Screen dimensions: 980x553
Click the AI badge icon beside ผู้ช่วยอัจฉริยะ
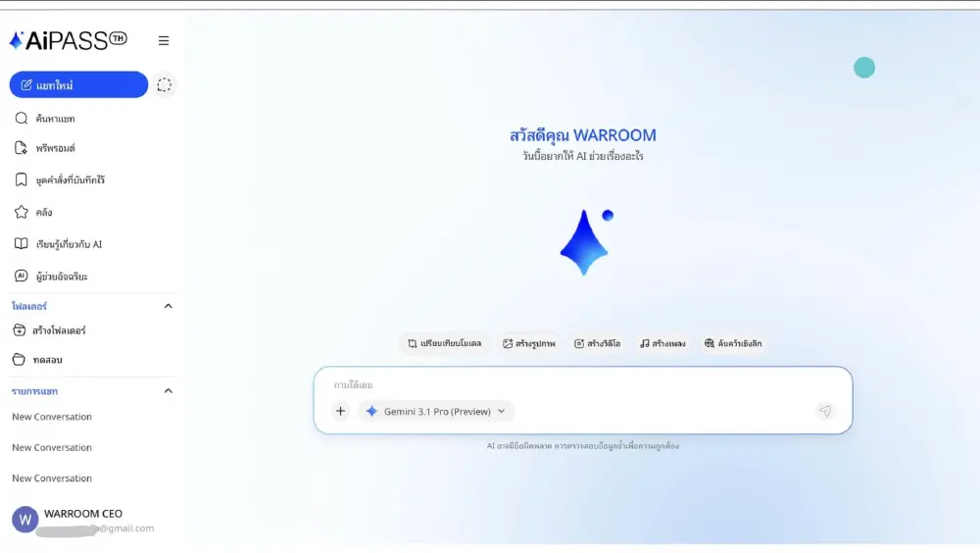click(x=22, y=276)
